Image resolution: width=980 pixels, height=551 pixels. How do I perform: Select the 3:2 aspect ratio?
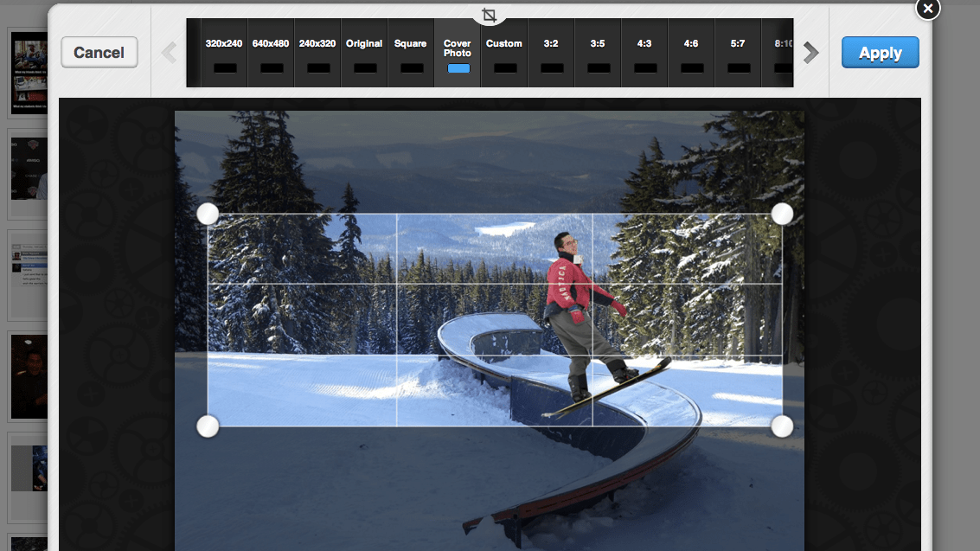coord(551,54)
